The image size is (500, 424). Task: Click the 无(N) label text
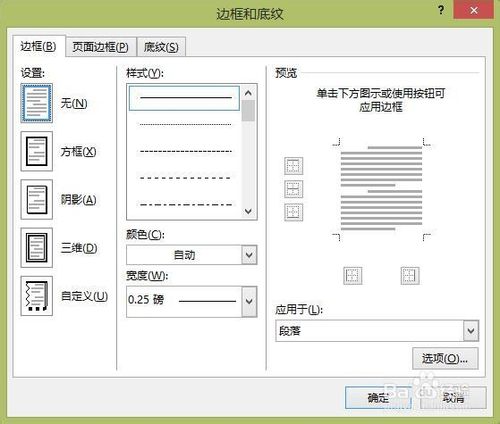[74, 103]
